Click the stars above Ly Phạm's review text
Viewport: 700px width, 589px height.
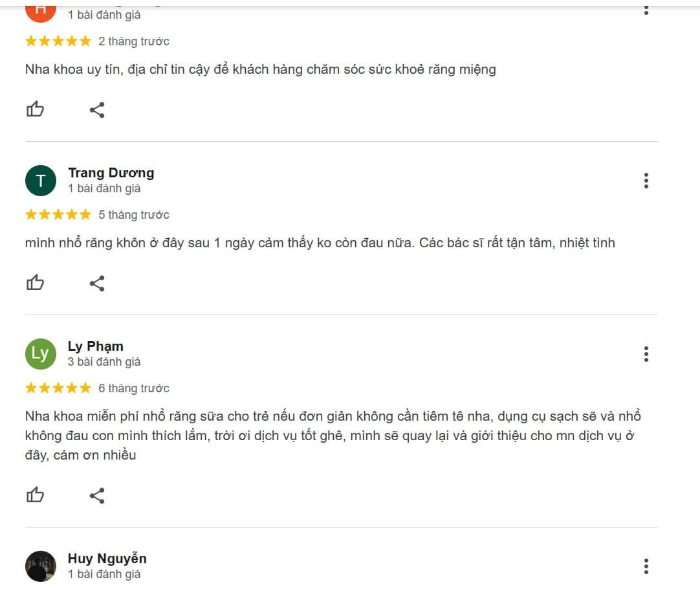[x=58, y=388]
